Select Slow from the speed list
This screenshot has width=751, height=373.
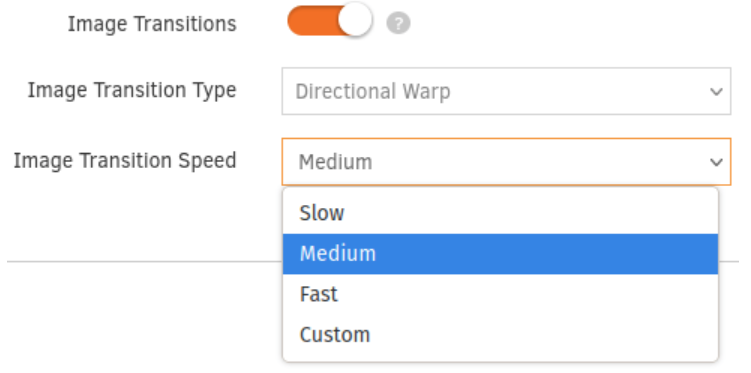click(x=501, y=213)
